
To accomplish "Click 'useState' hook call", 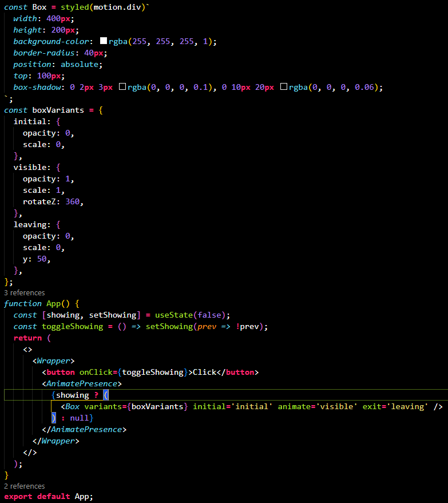I will click(x=174, y=315).
